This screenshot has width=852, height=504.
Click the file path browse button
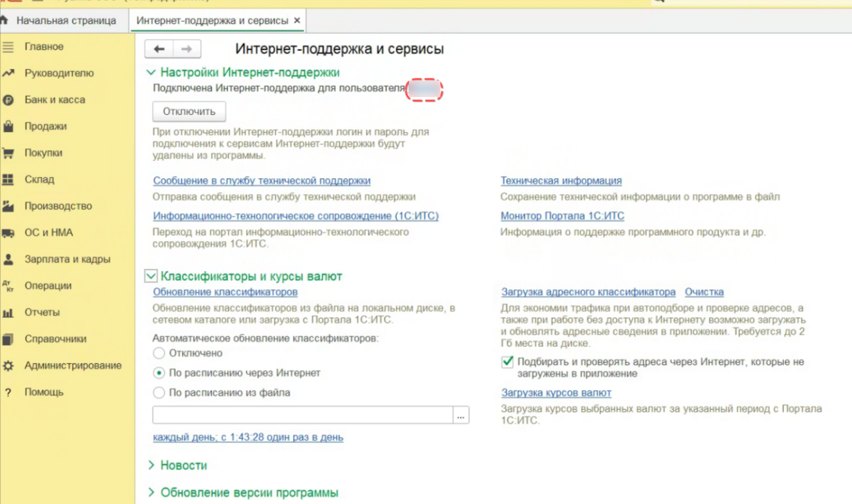[461, 415]
